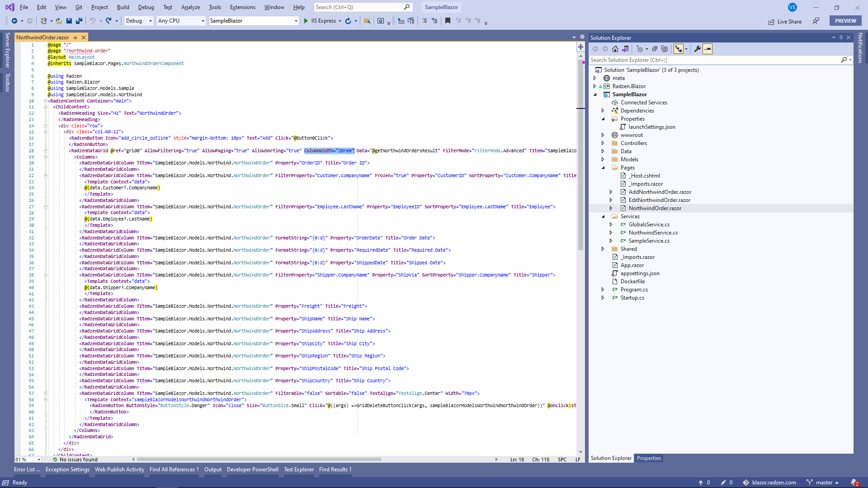Click the Live Share button
This screenshot has width=868, height=488.
[785, 21]
